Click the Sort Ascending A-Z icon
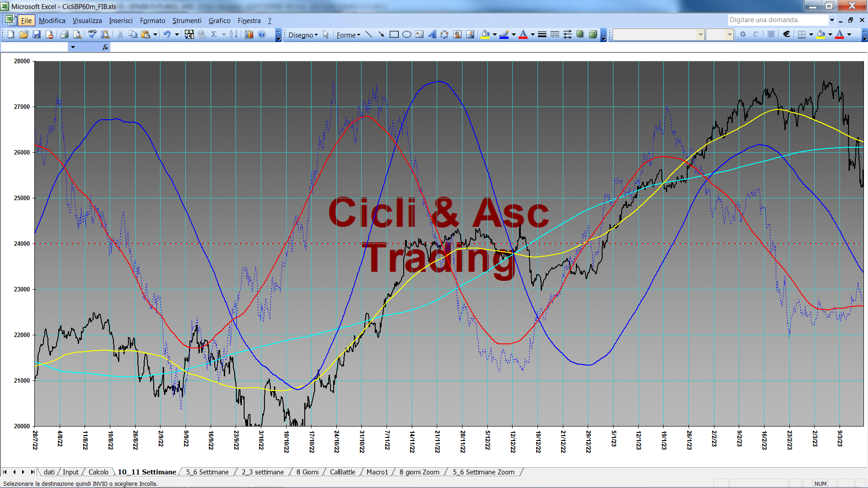Screen dimensions: 868x488 (233, 34)
